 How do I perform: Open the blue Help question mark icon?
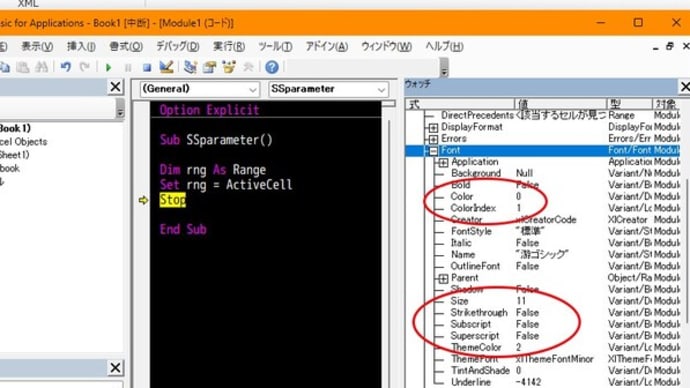(272, 67)
